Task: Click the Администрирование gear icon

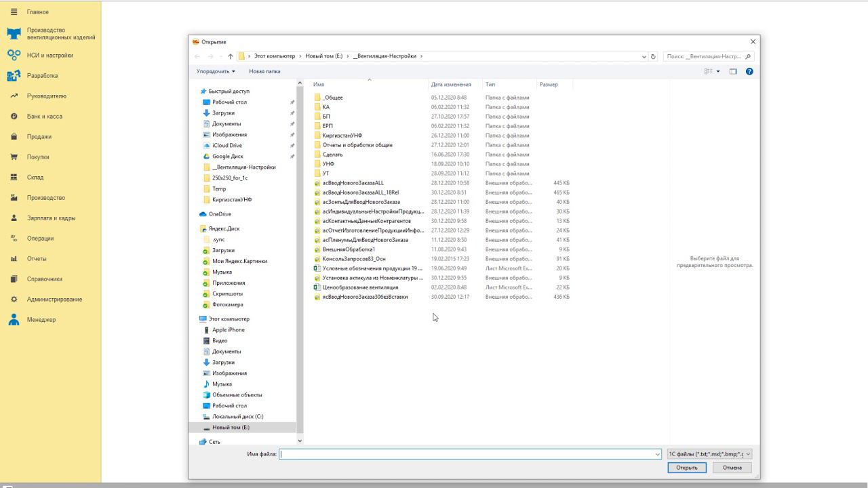Action: (14, 300)
